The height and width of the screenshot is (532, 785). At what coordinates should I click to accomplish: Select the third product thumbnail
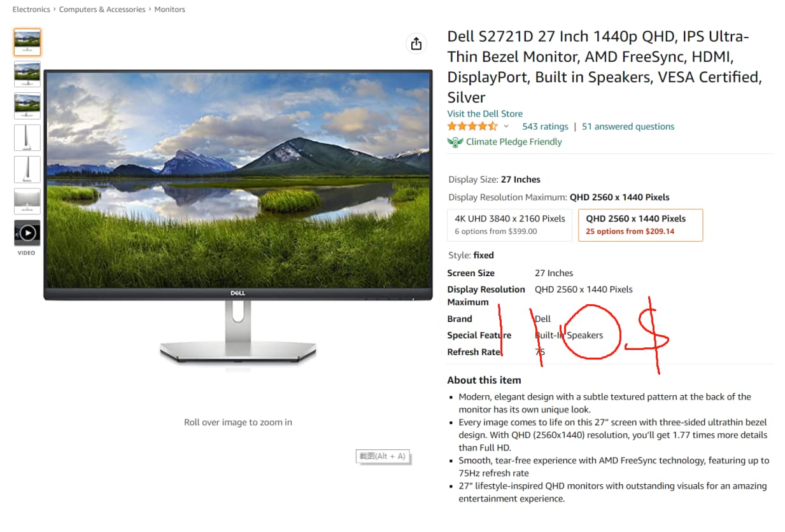click(x=27, y=106)
